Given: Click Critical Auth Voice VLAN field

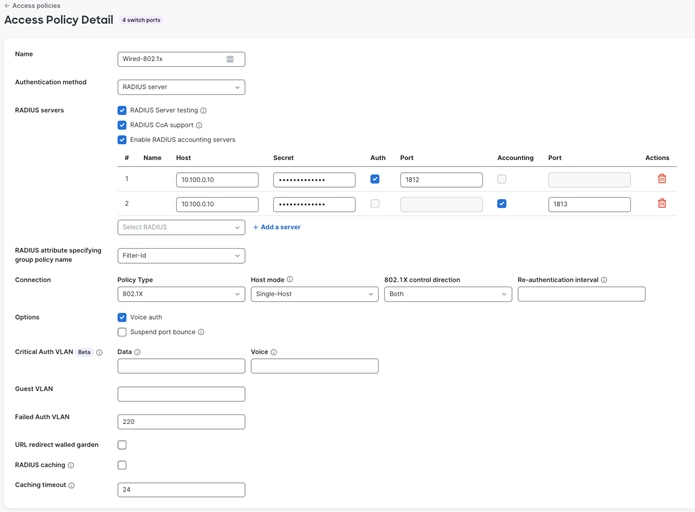Looking at the screenshot, I should click(315, 366).
